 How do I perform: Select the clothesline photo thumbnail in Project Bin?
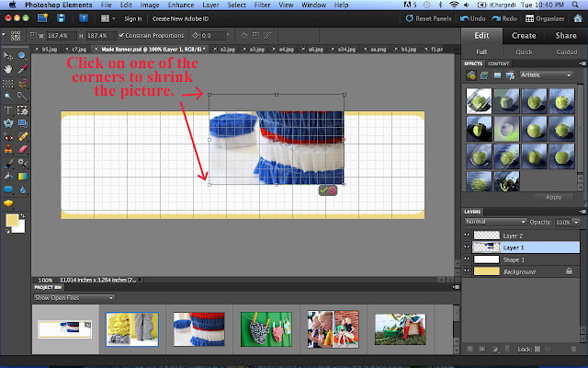[266, 328]
